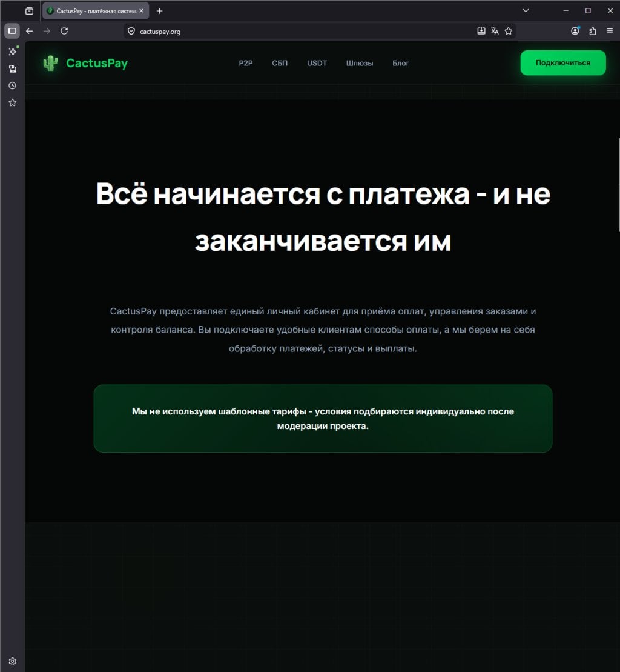Toggle the sidebar panel icon

pos(12,31)
